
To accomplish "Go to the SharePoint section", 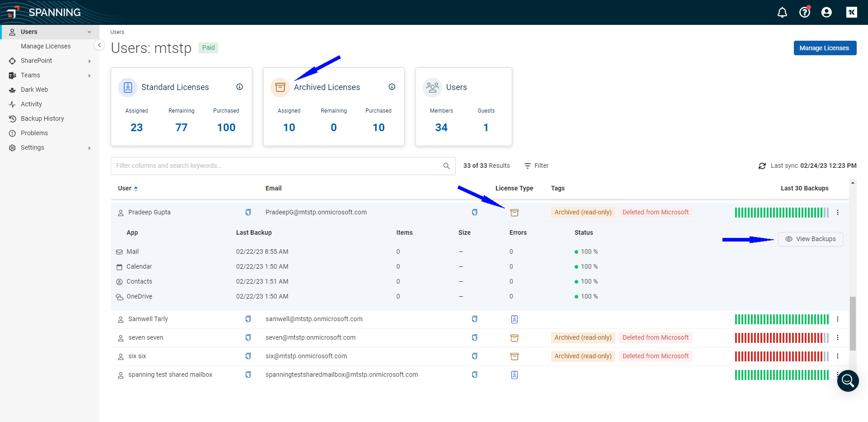I will [36, 61].
